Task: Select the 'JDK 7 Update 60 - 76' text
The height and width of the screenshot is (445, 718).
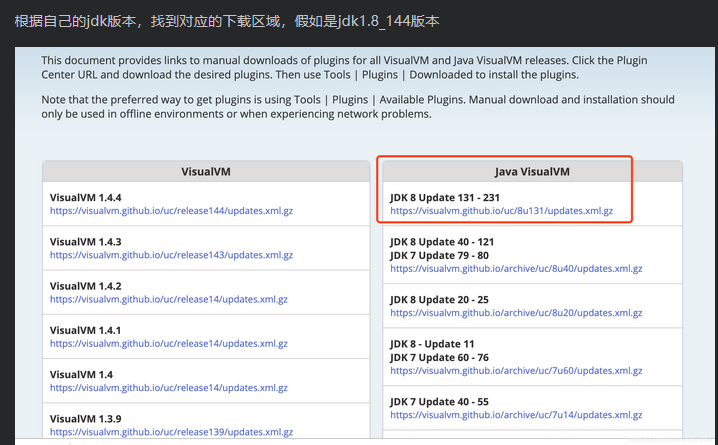Action: (439, 358)
